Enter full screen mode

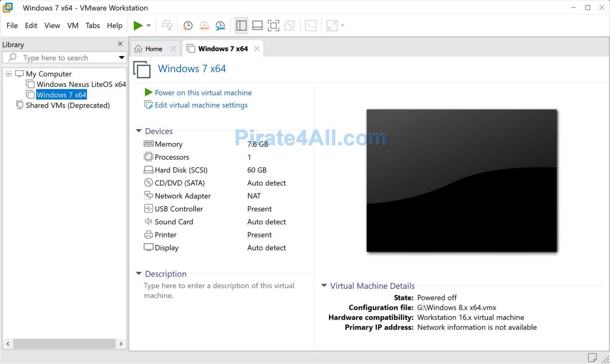(274, 25)
